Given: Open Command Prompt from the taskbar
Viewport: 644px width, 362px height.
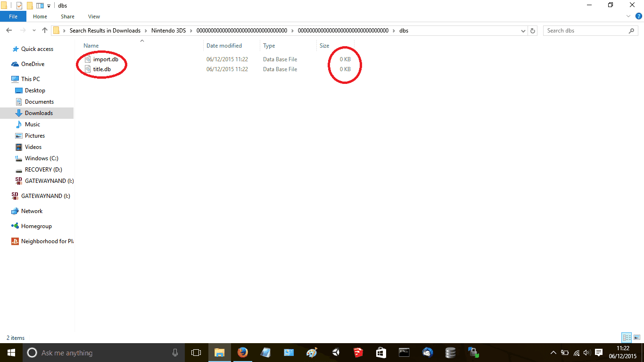Looking at the screenshot, I should tap(404, 353).
